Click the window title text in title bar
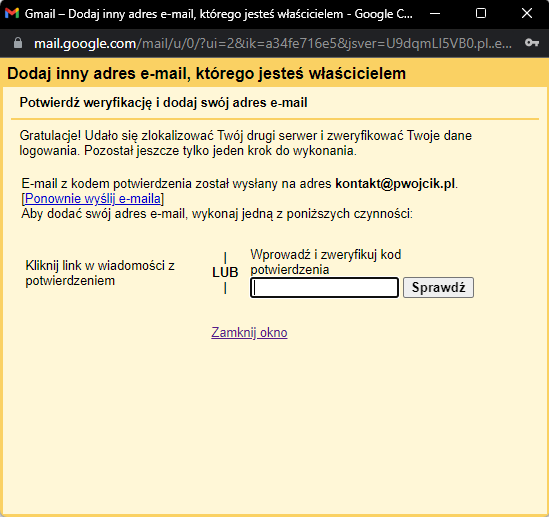The width and height of the screenshot is (549, 517). click(x=219, y=14)
